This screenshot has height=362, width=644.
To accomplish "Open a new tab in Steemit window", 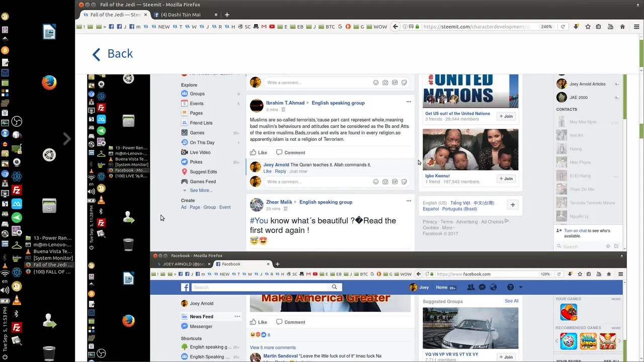I will 227,15.
